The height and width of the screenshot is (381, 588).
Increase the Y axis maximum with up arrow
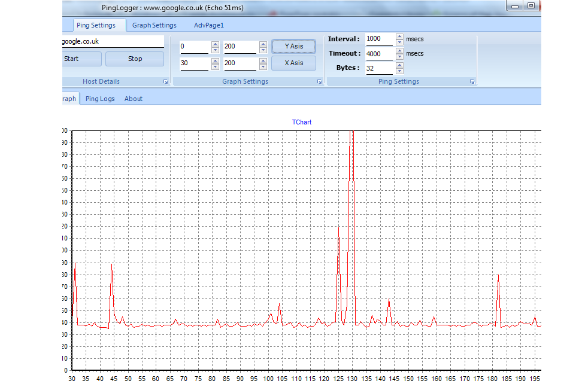(263, 44)
